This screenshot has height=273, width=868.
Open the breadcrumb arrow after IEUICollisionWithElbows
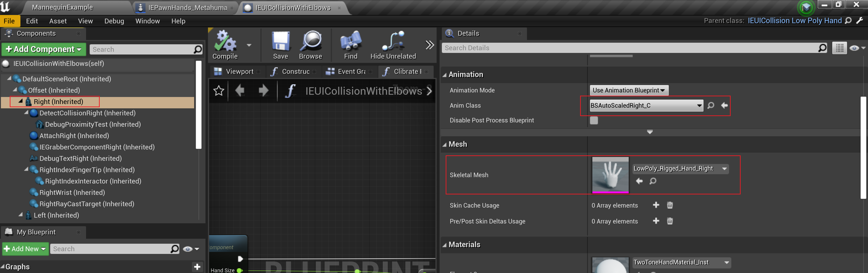click(x=429, y=91)
